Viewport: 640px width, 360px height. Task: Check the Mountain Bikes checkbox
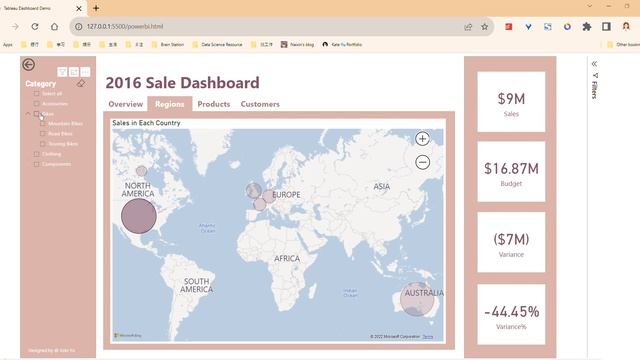click(43, 123)
